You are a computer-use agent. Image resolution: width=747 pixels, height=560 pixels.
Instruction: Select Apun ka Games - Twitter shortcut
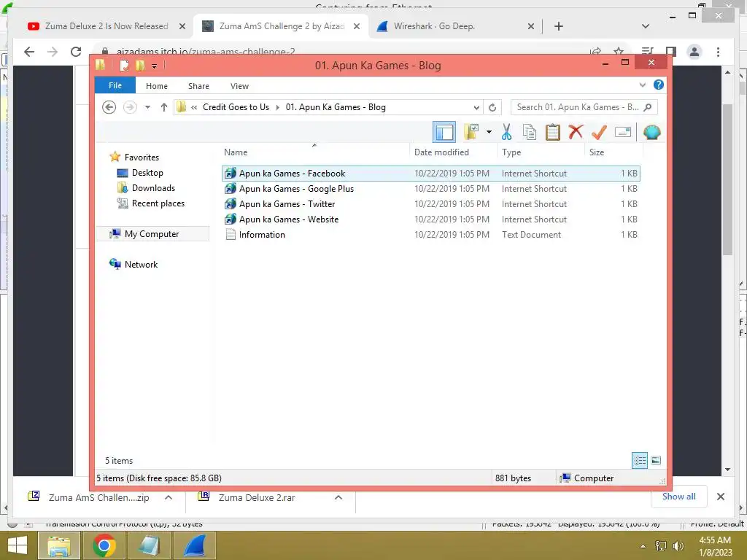[430, 204]
